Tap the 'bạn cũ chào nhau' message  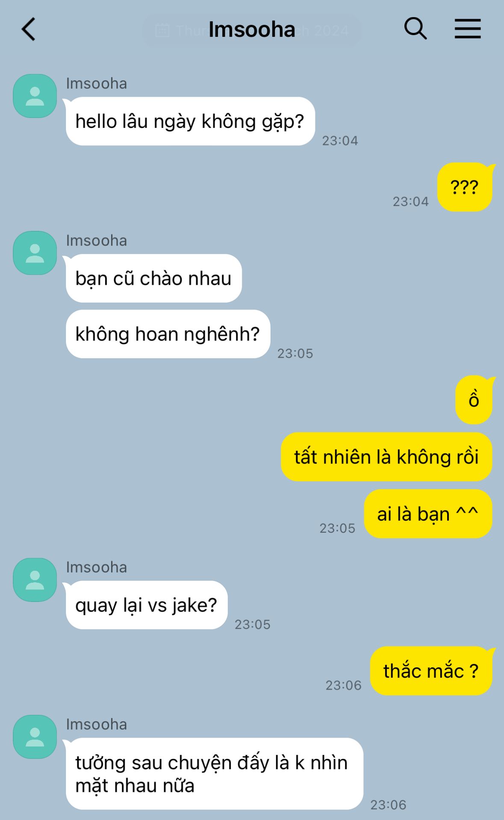click(x=153, y=278)
